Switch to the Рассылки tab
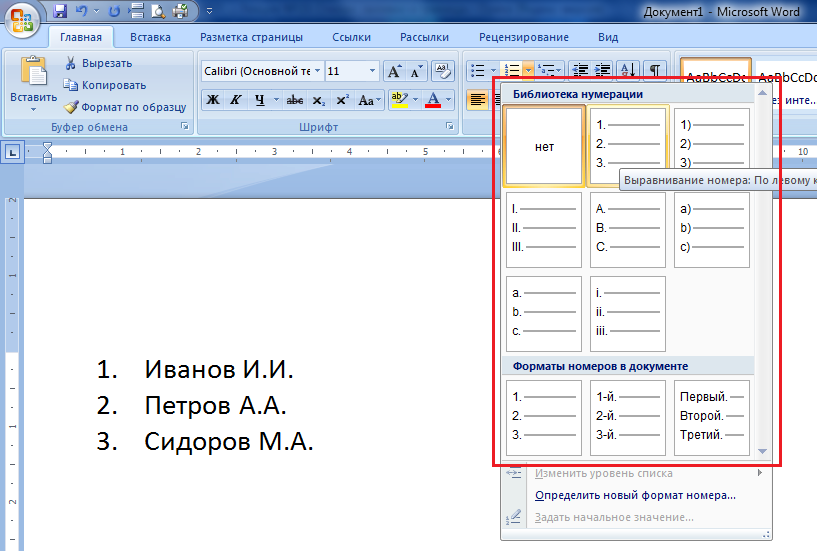Image resolution: width=817 pixels, height=551 pixels. [x=424, y=37]
